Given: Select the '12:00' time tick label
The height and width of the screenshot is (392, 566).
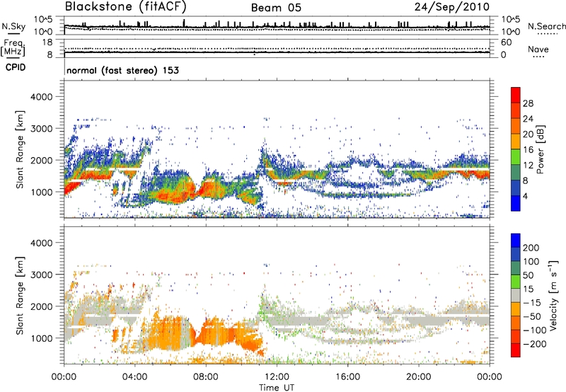Looking at the screenshot, I should point(277,377).
